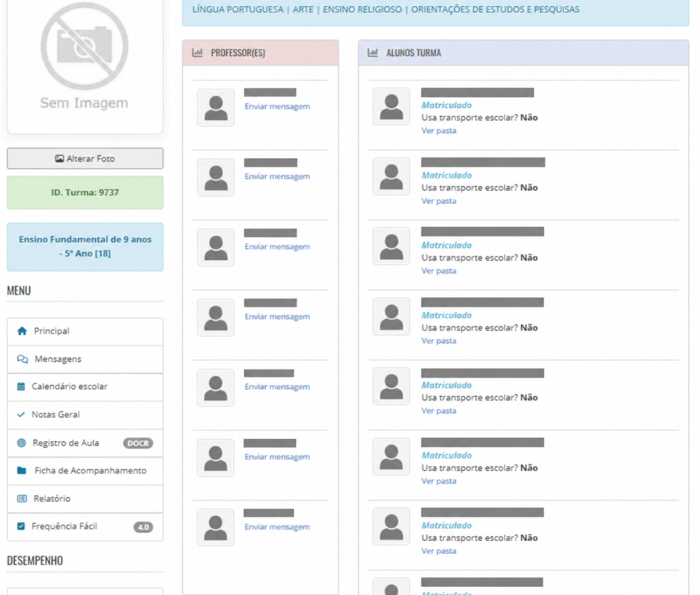Open Ficha de Acompanhamento menu item
Image resolution: width=700 pixels, height=595 pixels.
coord(85,471)
